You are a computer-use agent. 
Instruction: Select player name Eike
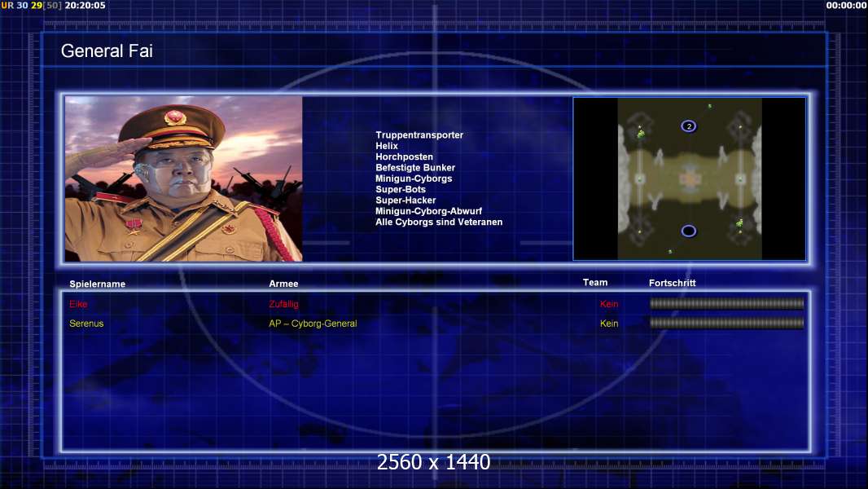78,304
